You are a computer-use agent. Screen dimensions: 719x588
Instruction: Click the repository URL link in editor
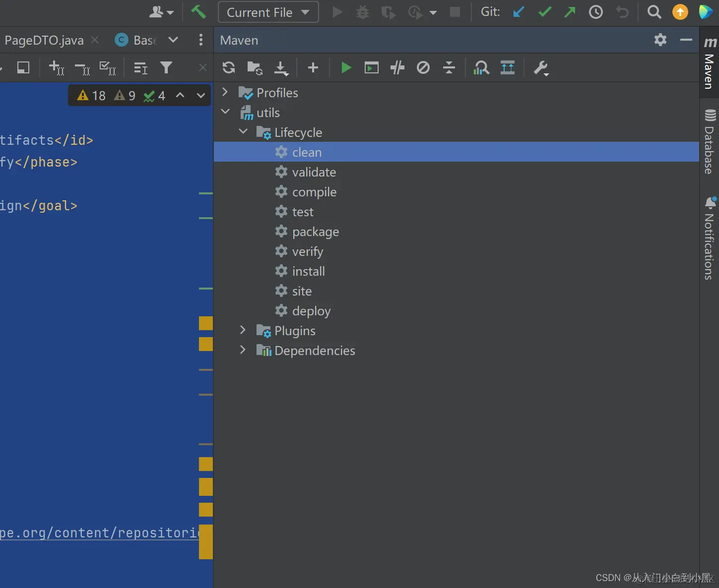click(99, 533)
